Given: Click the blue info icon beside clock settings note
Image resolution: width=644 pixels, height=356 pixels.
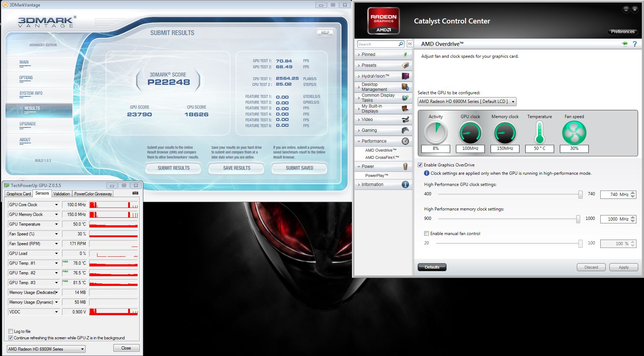Looking at the screenshot, I should tap(427, 173).
